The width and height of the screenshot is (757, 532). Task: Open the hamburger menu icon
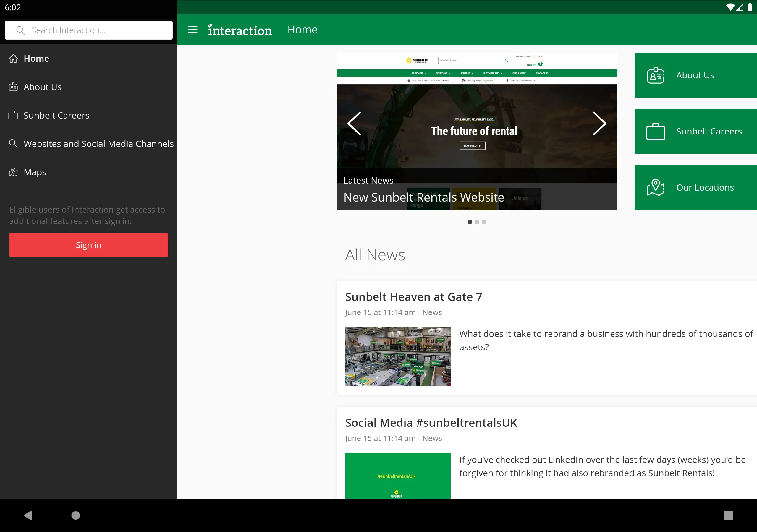(193, 30)
